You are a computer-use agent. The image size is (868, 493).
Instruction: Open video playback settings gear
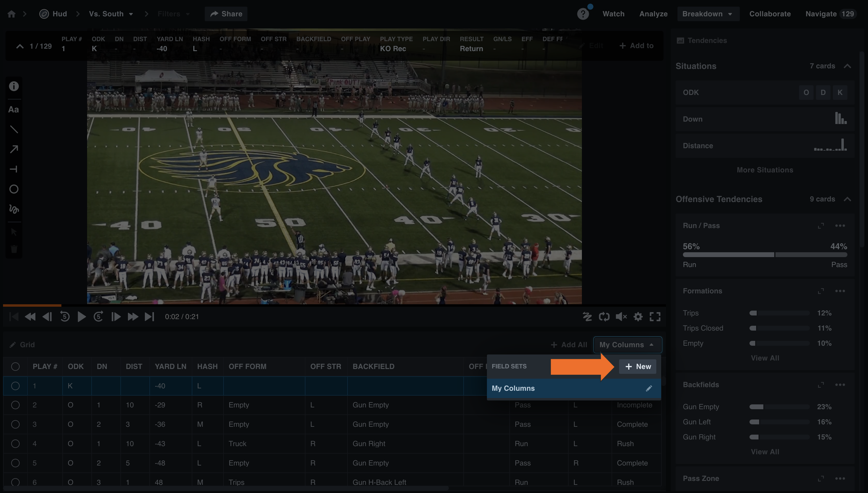[638, 316]
